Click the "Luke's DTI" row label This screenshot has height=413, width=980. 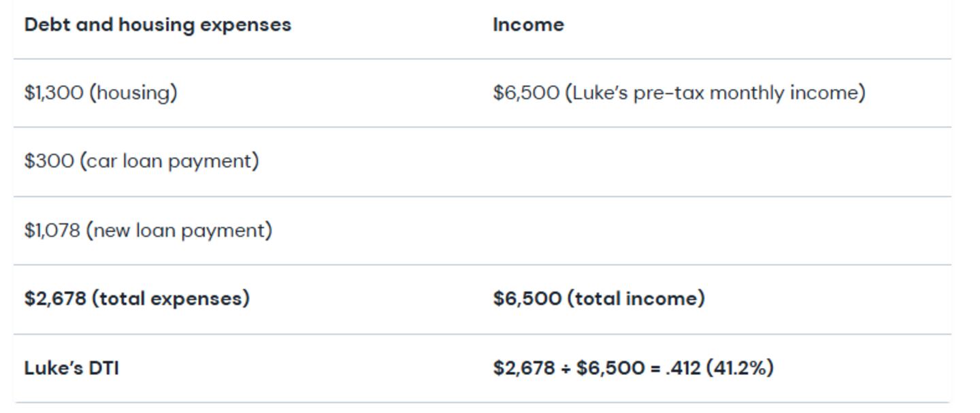tap(71, 368)
